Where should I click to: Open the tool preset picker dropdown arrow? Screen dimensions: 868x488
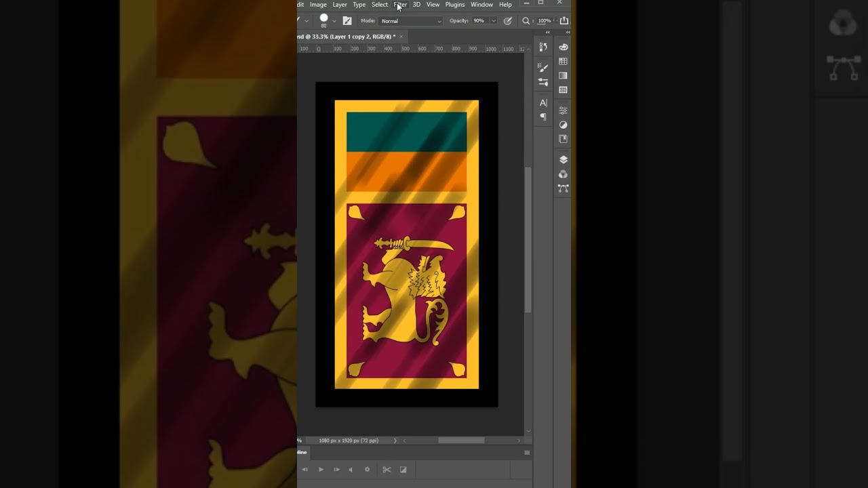point(307,21)
